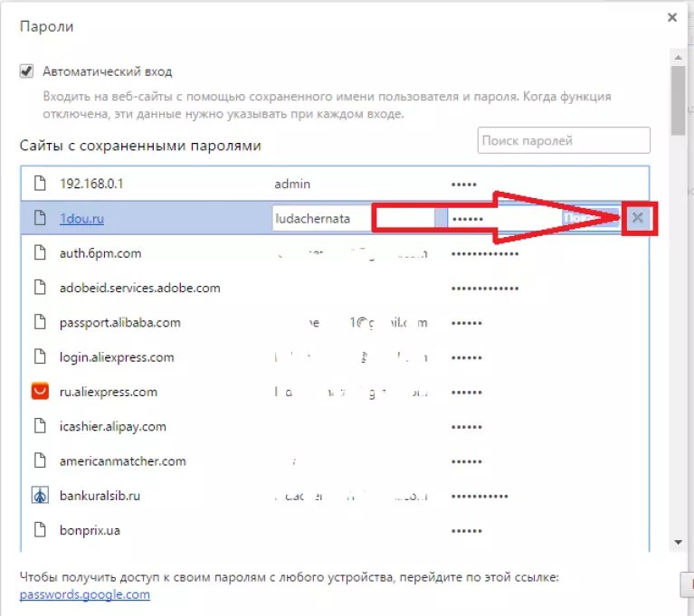Click the page icon beside icashier.alipay.com
This screenshot has height=616, width=694.
(x=40, y=426)
